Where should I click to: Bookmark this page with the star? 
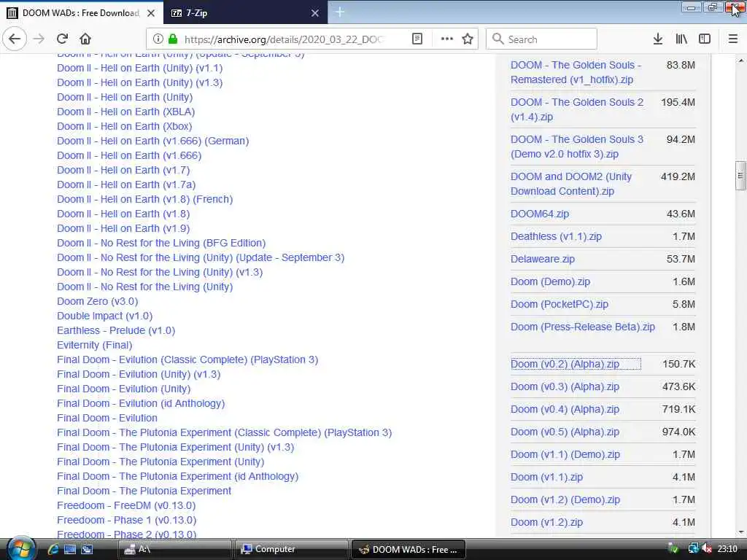pyautogui.click(x=468, y=39)
